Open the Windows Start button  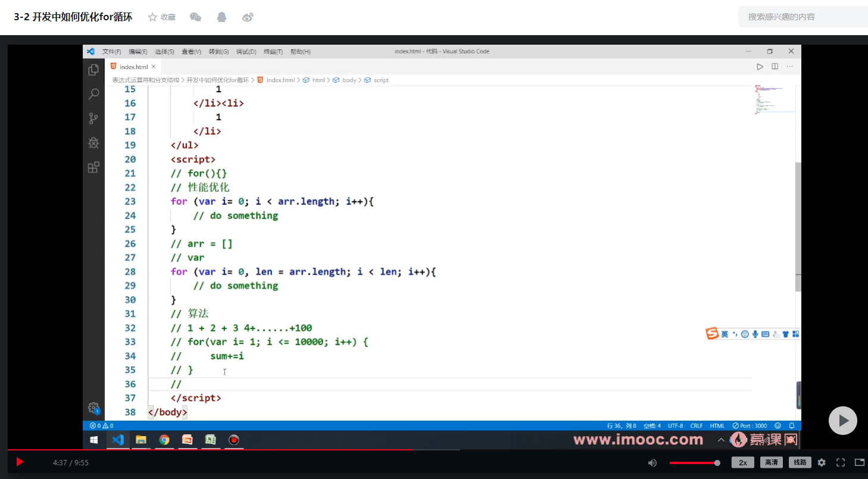tap(94, 440)
